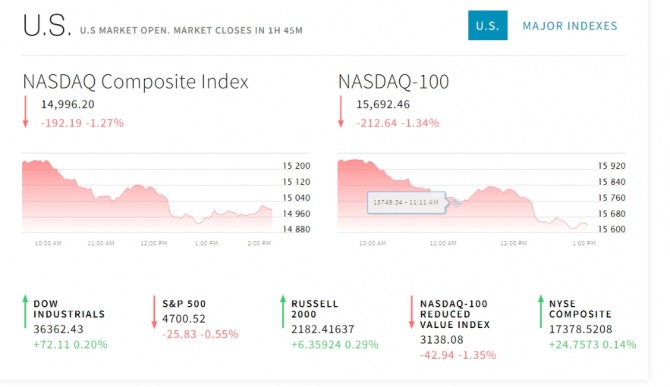Switch to the Major Indexes tab
This screenshot has height=387, width=670.
[570, 26]
